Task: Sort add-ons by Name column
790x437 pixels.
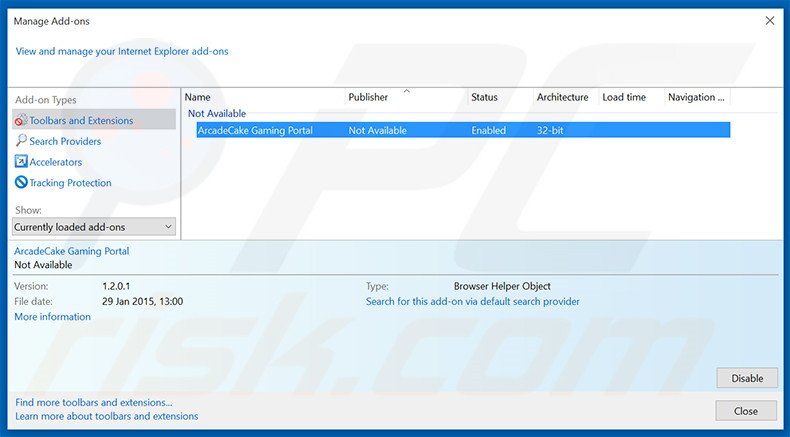Action: point(198,97)
